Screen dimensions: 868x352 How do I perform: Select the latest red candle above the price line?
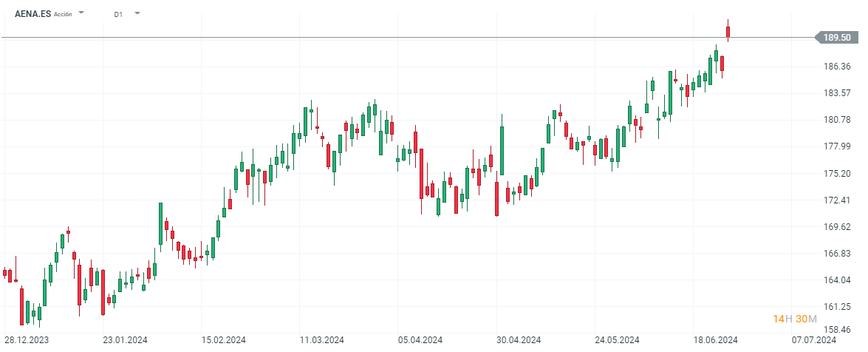[x=728, y=31]
